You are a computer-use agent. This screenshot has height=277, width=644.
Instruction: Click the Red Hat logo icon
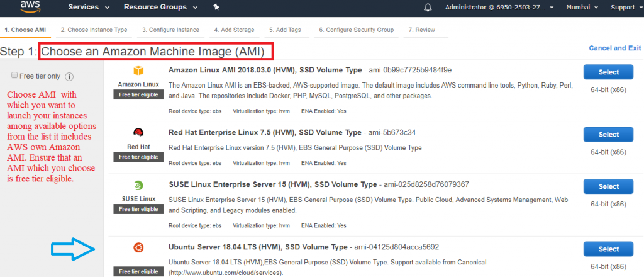click(138, 133)
